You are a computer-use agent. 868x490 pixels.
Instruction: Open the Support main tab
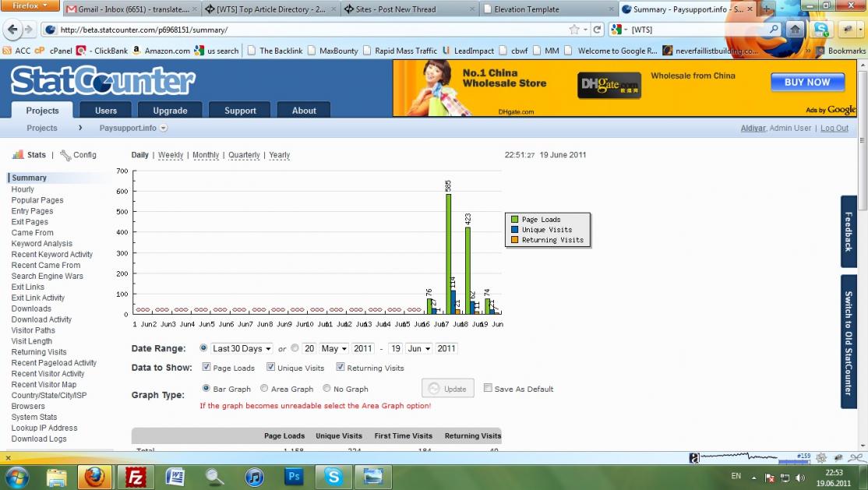click(x=240, y=110)
